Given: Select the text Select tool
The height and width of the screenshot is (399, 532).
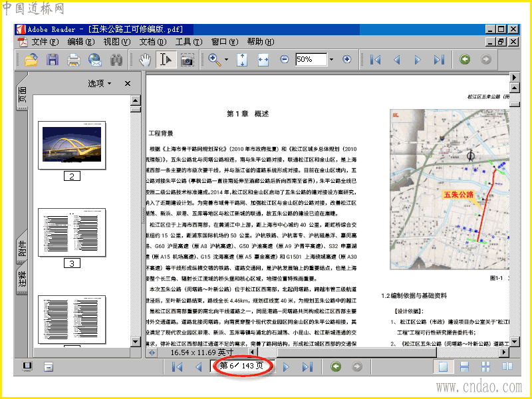Looking at the screenshot, I should (166, 60).
